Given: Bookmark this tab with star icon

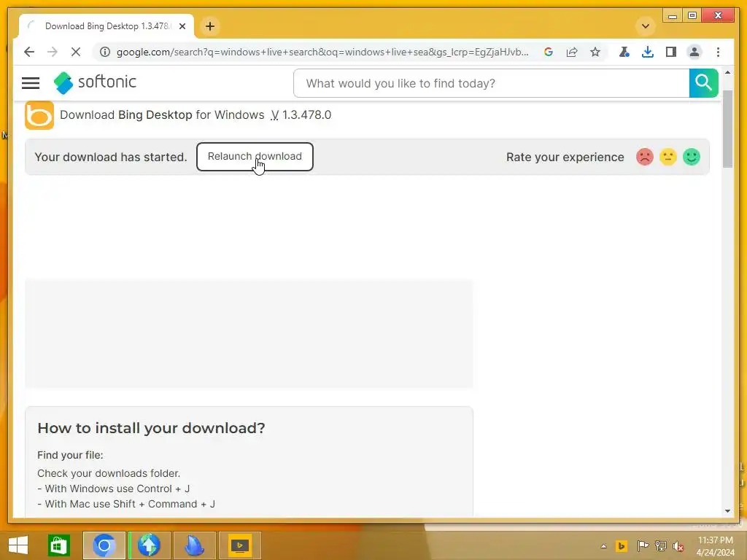Looking at the screenshot, I should (x=595, y=52).
